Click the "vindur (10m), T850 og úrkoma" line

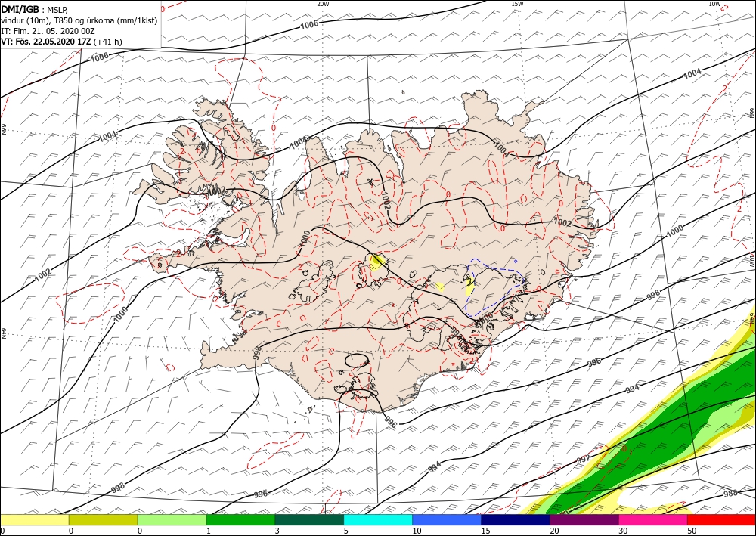[79, 20]
